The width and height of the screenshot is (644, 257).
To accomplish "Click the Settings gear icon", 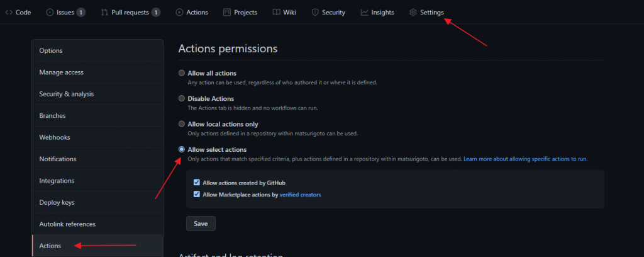I will (x=413, y=12).
